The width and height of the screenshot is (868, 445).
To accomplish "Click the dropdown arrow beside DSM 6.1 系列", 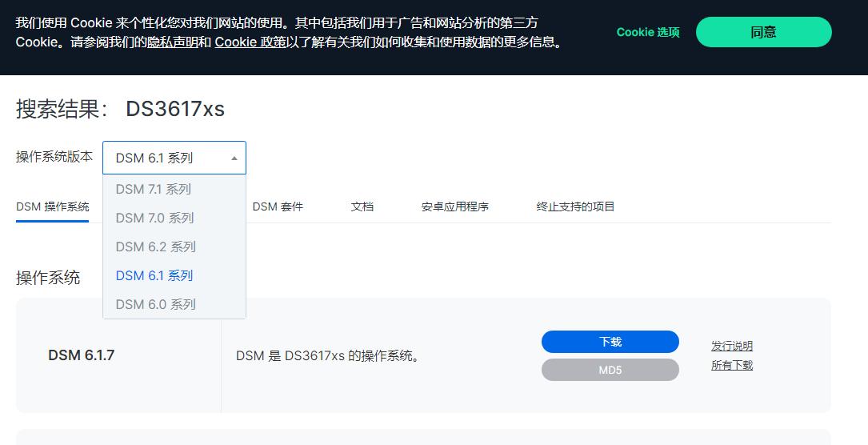I will [234, 158].
